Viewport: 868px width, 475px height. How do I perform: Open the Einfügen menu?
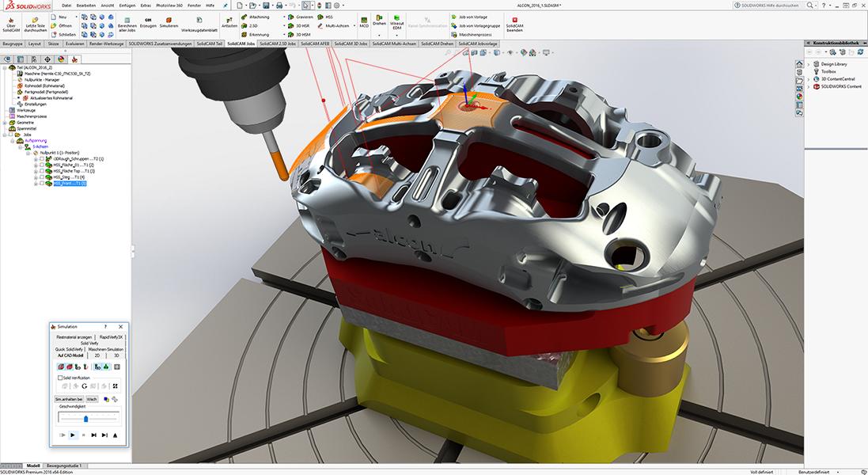pyautogui.click(x=127, y=6)
